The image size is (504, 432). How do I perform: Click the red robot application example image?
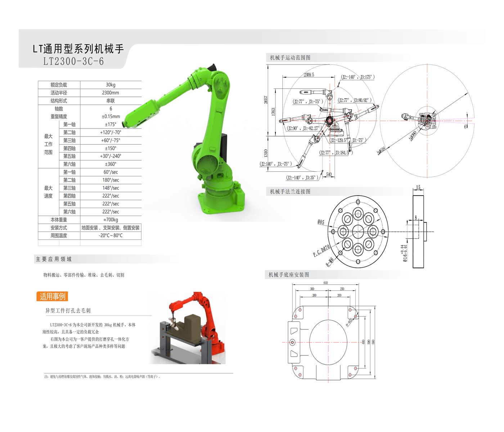click(x=187, y=328)
